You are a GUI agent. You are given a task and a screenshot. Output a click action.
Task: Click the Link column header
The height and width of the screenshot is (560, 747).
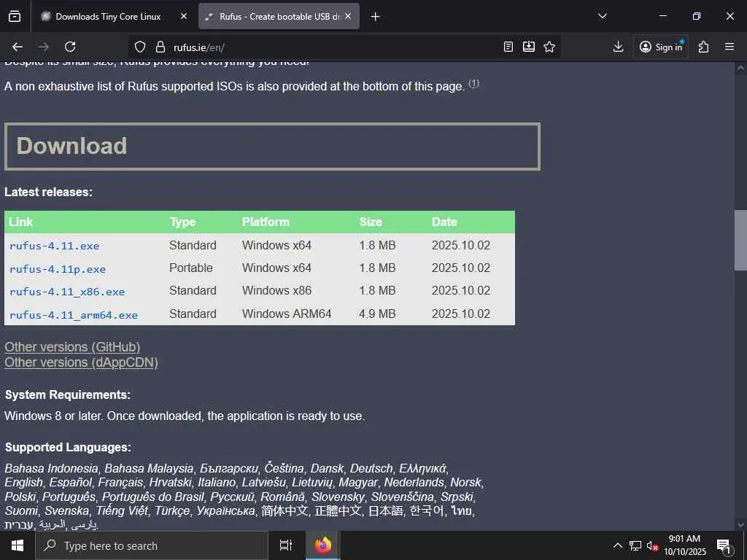[x=21, y=222]
